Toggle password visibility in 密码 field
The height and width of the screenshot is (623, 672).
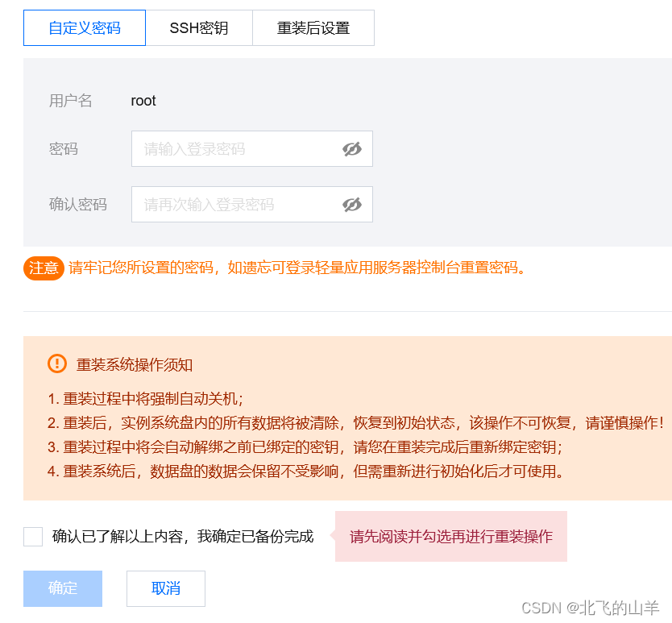(x=352, y=149)
